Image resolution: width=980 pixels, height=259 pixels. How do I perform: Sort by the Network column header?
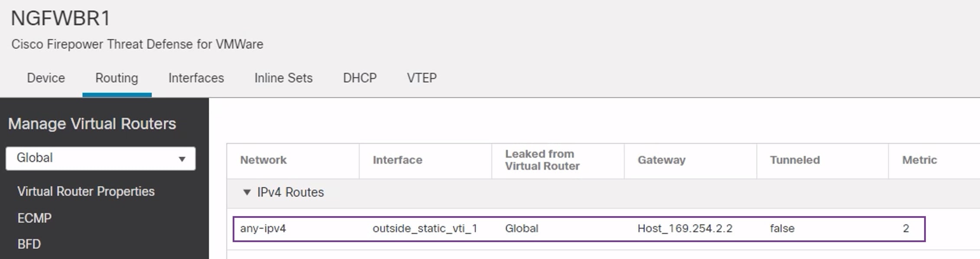(263, 160)
